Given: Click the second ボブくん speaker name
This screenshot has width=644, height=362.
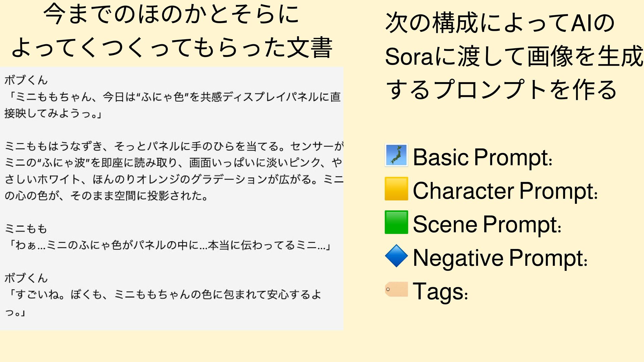Looking at the screenshot, I should click(x=26, y=278).
